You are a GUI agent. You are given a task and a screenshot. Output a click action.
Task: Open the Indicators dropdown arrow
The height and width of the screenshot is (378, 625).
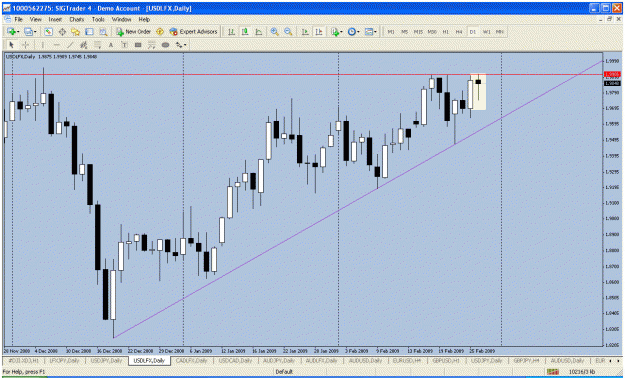coord(341,32)
